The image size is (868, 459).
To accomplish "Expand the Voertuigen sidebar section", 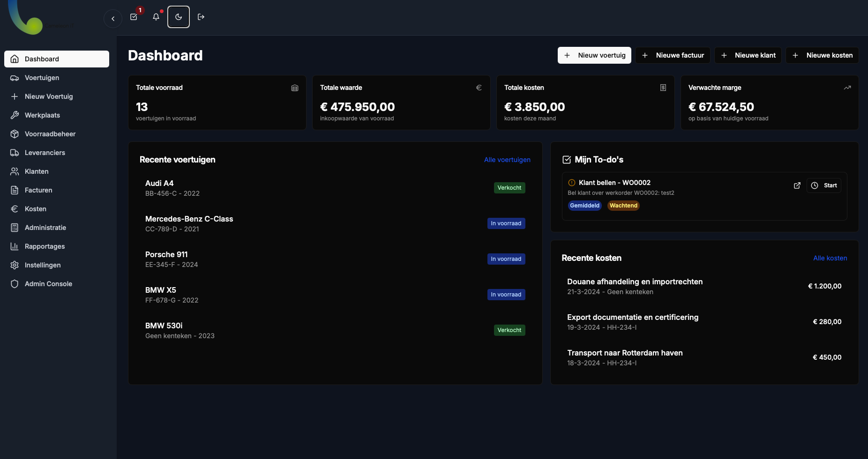I will [x=41, y=78].
